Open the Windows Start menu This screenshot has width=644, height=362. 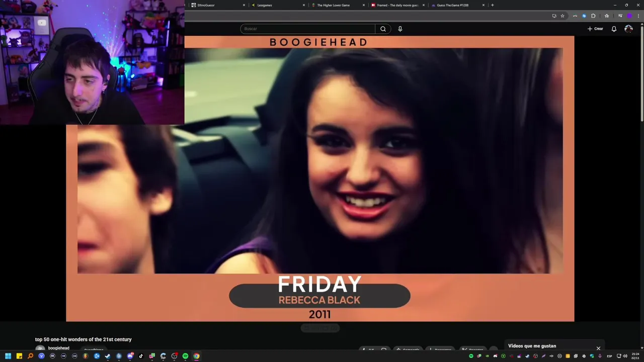click(x=8, y=356)
